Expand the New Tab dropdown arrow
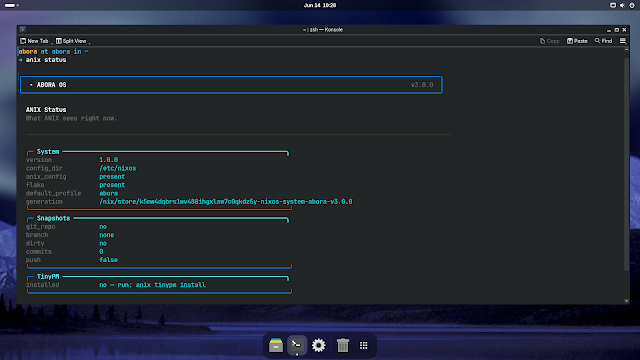Image resolution: width=640 pixels, height=360 pixels. (x=52, y=41)
